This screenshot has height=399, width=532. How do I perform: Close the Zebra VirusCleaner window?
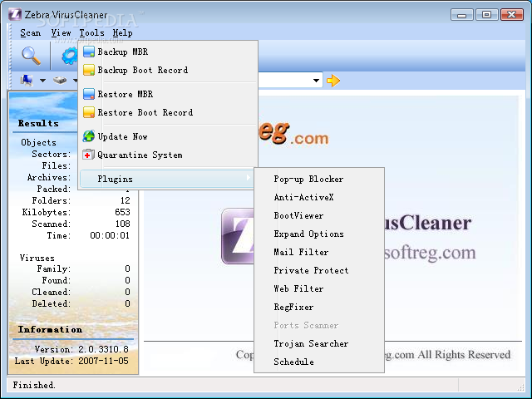[x=512, y=15]
